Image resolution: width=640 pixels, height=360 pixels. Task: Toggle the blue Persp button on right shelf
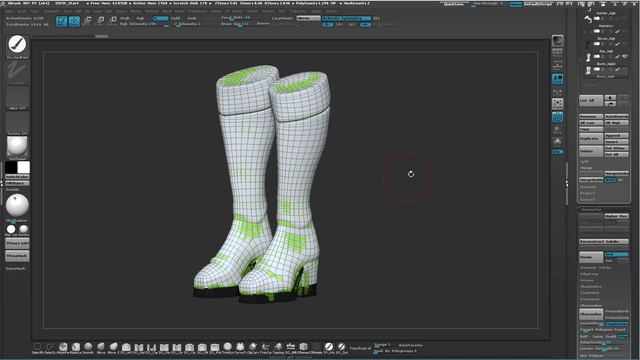[558, 78]
